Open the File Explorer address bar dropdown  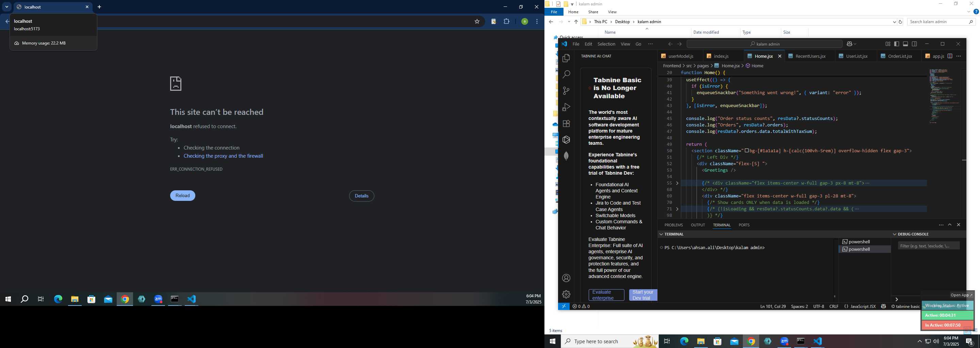[x=894, y=22]
